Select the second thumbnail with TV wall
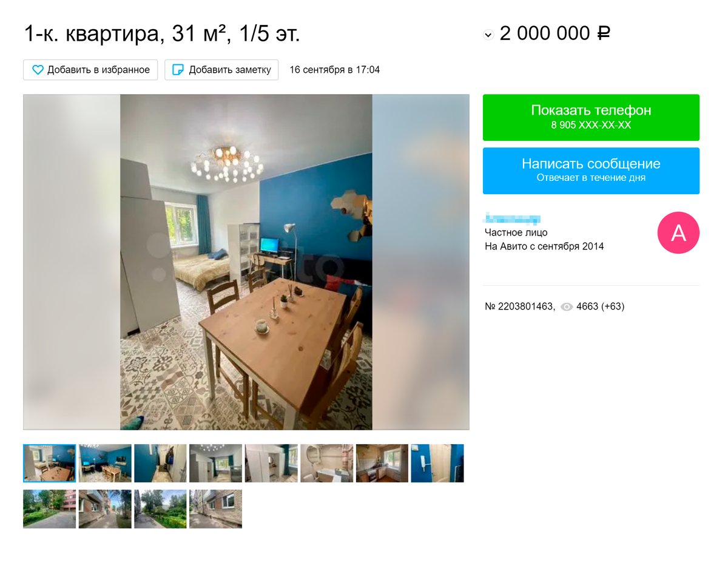Image resolution: width=728 pixels, height=562 pixels. [x=105, y=463]
